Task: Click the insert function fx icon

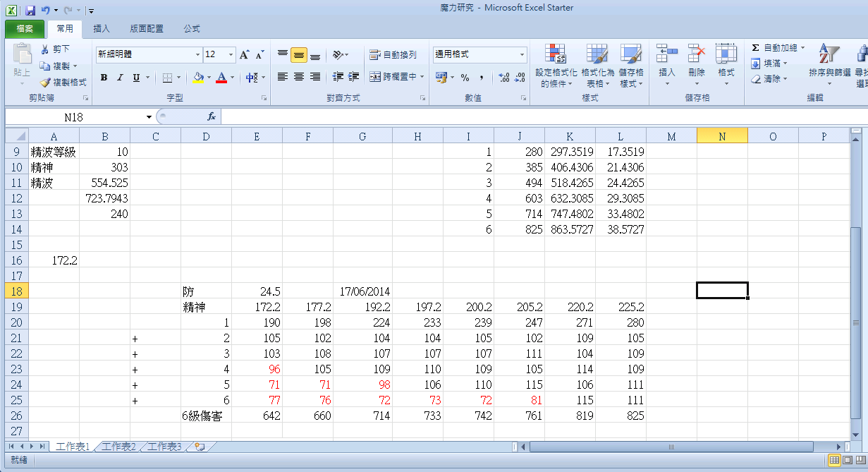Action: pos(211,116)
